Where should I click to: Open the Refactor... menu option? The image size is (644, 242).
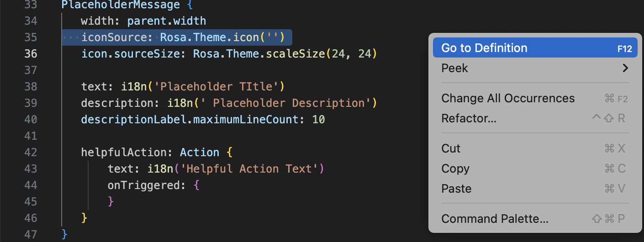(469, 118)
